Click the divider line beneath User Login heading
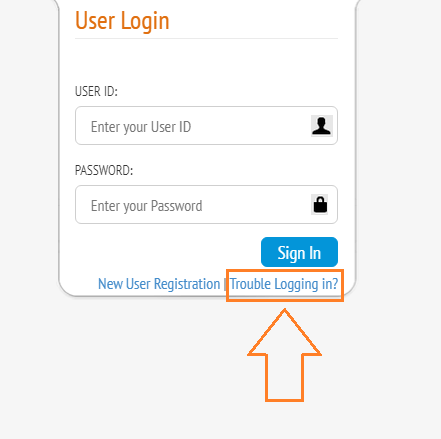 206,38
